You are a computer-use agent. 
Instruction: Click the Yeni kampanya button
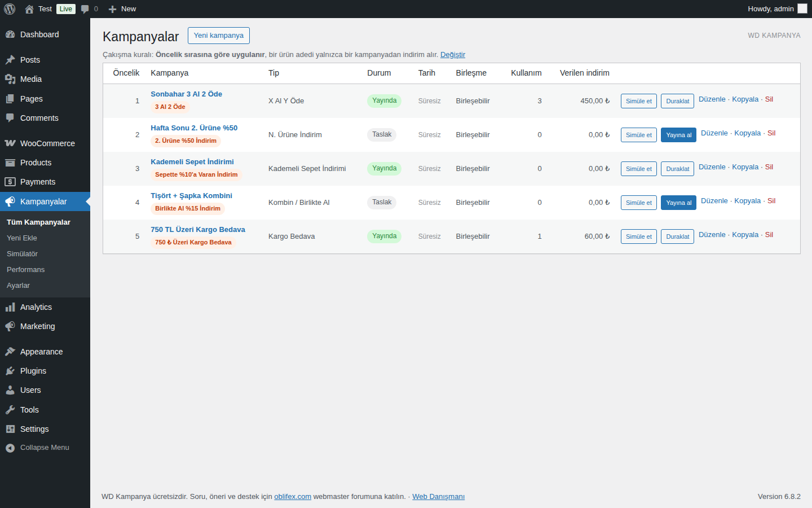click(219, 36)
